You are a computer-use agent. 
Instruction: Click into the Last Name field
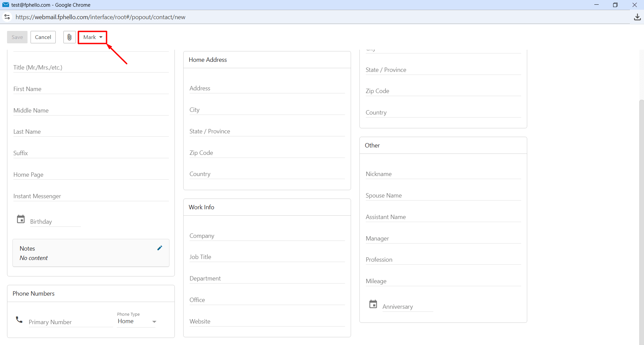[91, 132]
